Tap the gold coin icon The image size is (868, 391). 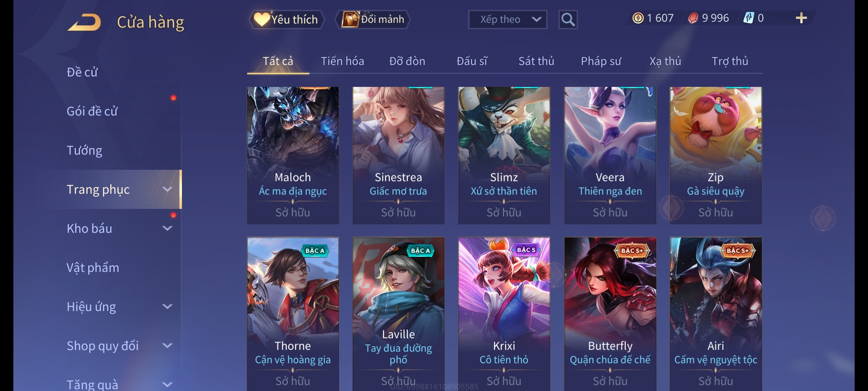tap(638, 18)
